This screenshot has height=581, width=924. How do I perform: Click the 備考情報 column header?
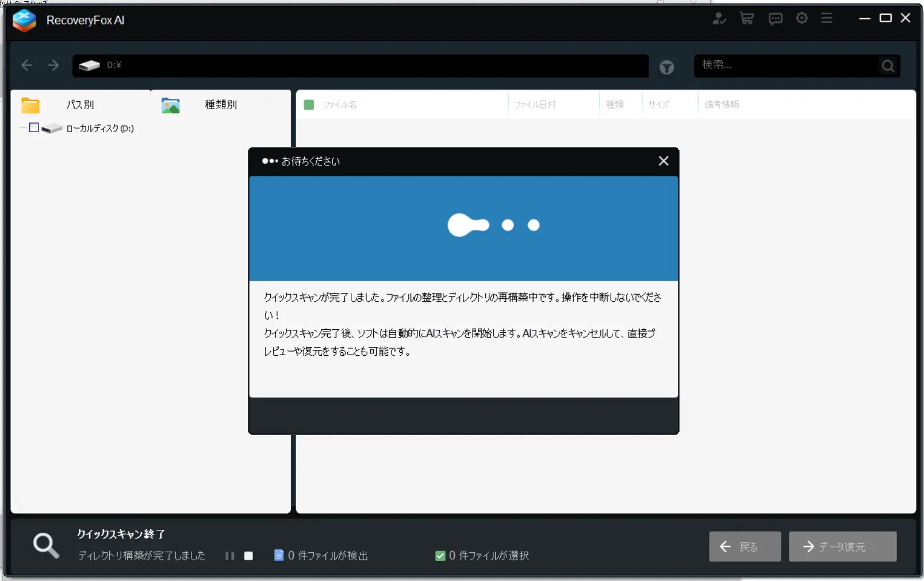(x=722, y=105)
